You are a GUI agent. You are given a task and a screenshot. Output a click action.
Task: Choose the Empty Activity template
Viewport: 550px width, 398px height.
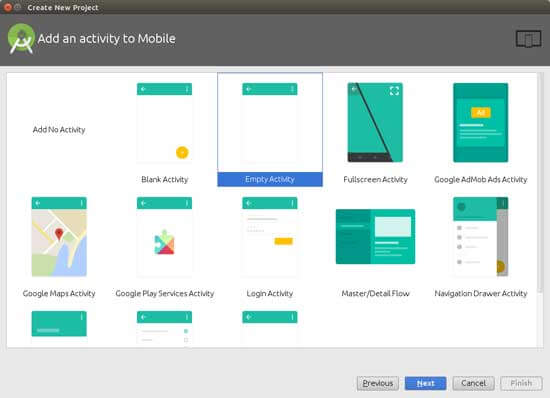tap(270, 129)
